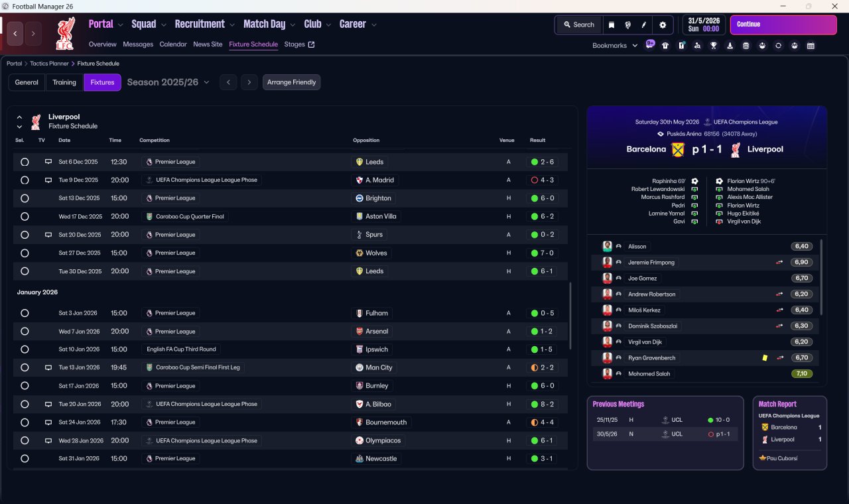Click the Search button
The height and width of the screenshot is (504, 849).
click(x=579, y=25)
